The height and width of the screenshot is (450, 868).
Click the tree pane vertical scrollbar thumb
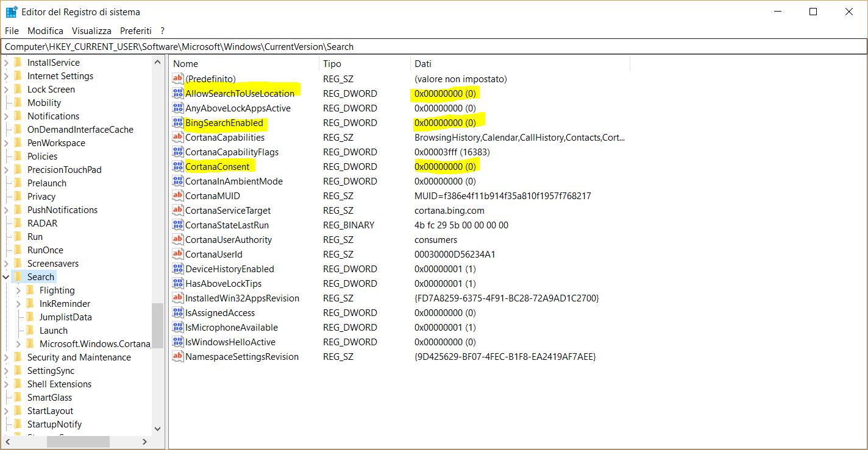(157, 326)
